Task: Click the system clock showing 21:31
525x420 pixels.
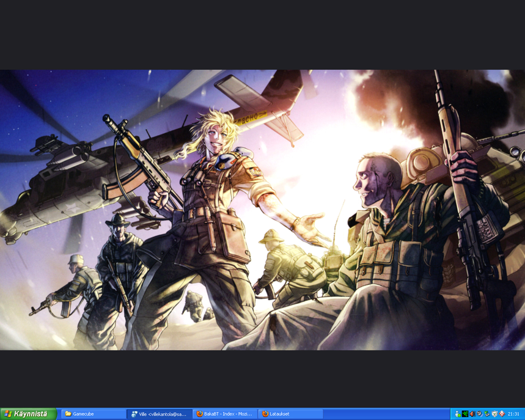Action: click(x=513, y=414)
